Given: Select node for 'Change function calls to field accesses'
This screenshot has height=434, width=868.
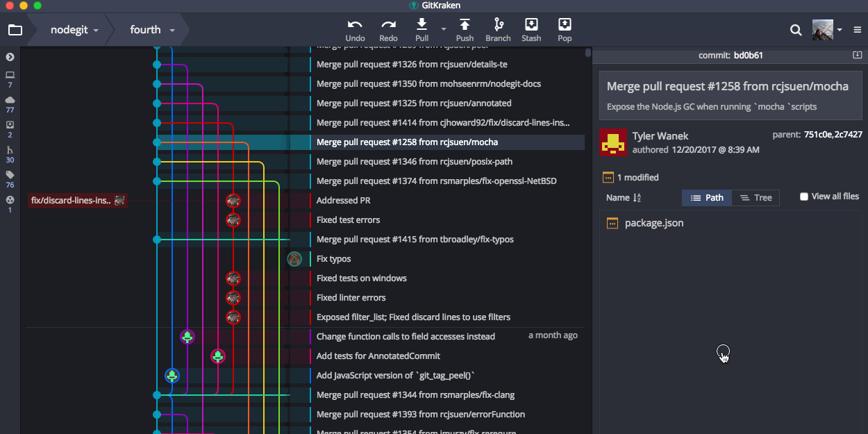Looking at the screenshot, I should pos(187,337).
